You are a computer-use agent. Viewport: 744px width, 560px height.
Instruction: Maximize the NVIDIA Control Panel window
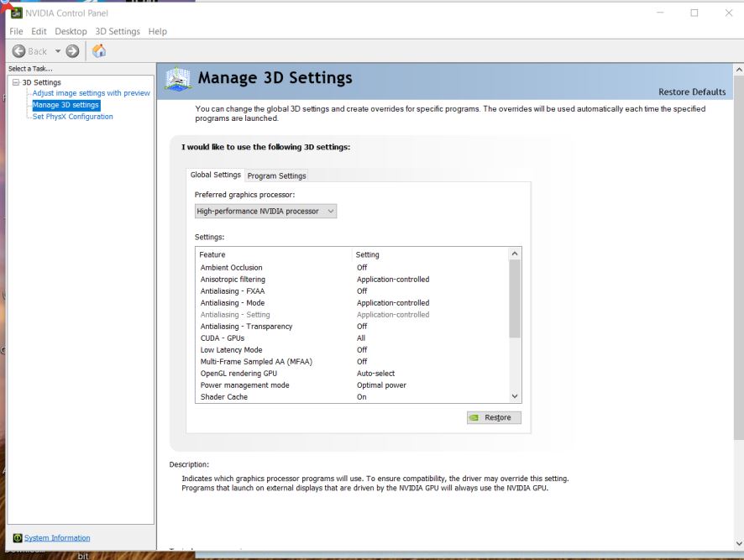(x=694, y=13)
